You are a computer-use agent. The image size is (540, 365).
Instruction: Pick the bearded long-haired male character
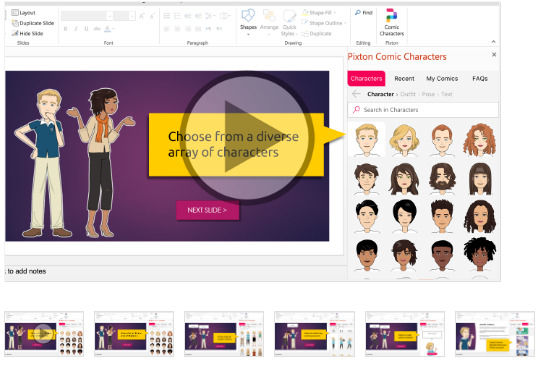coord(442,178)
